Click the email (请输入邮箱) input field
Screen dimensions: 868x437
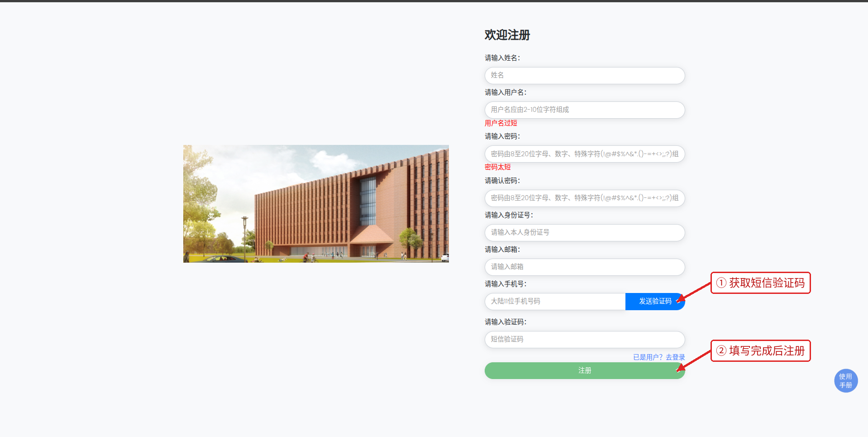585,267
